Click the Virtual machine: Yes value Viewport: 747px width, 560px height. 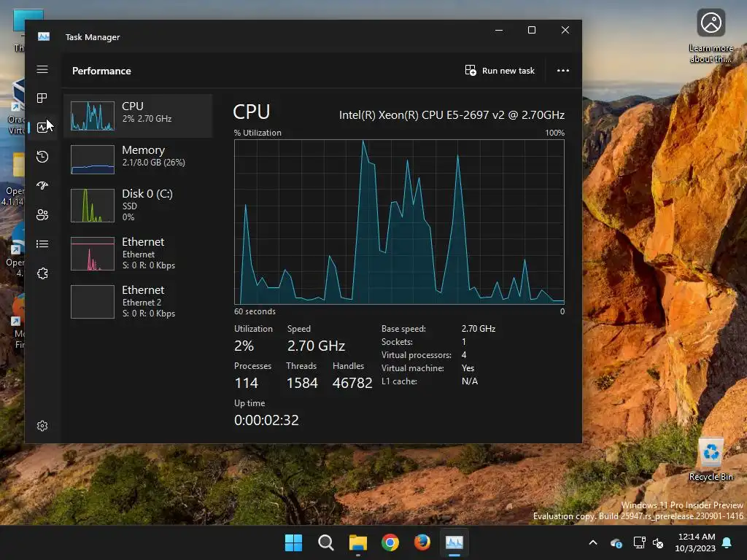click(468, 368)
